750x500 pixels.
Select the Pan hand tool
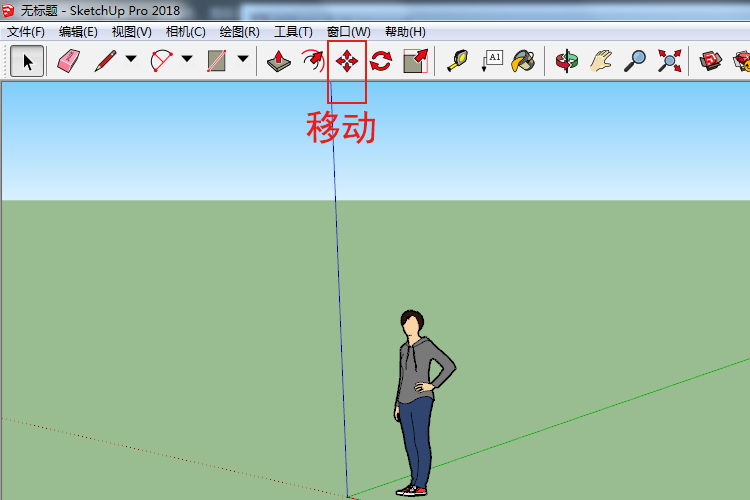point(600,61)
